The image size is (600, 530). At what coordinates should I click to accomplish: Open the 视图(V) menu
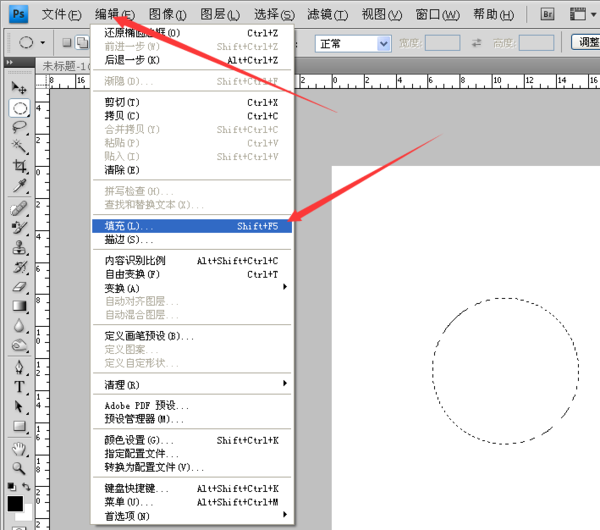[382, 15]
